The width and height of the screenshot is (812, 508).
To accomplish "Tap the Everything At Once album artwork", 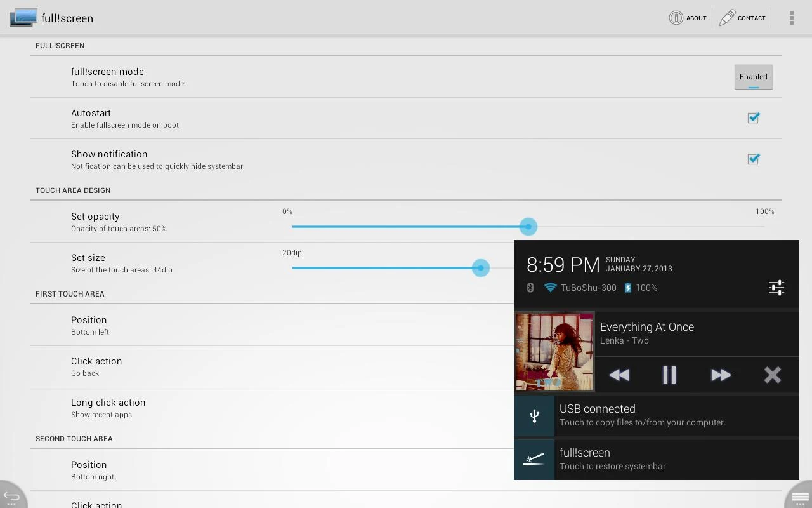I will (554, 351).
